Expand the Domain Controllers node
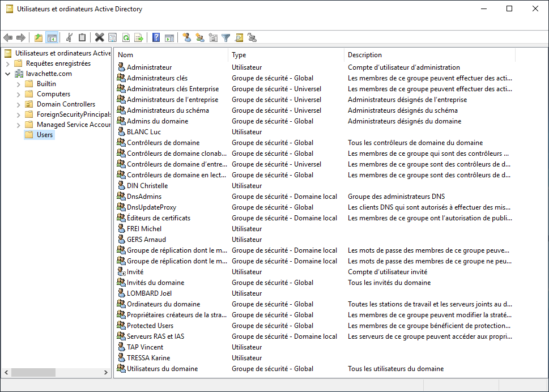Screen dimensions: 549x392 (x=19, y=104)
